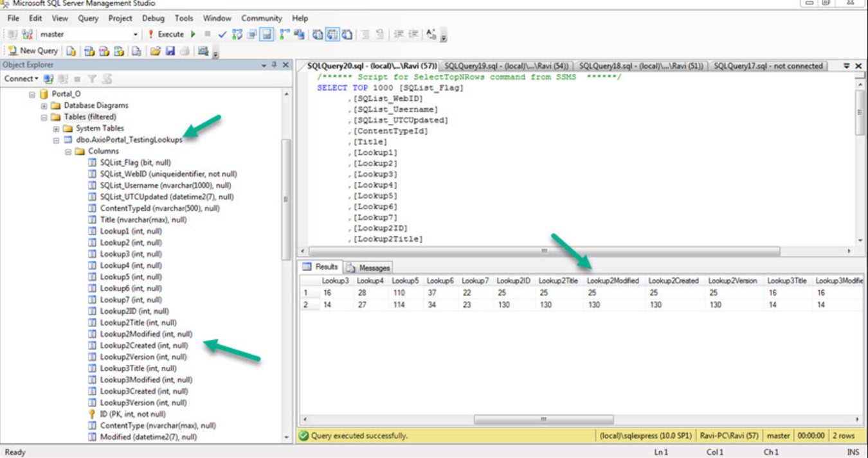Collapse the dbo.AxioPortal_TestingLookups table node
This screenshot has width=868, height=458.
56,139
